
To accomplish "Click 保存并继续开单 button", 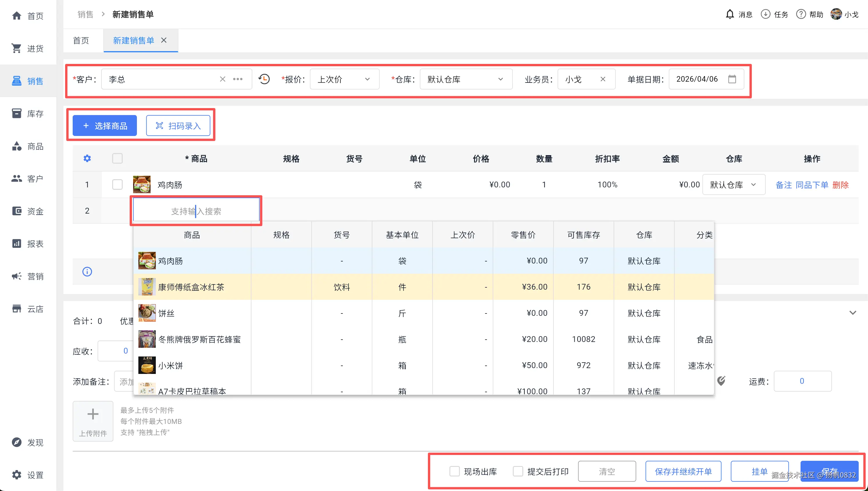I will click(683, 471).
